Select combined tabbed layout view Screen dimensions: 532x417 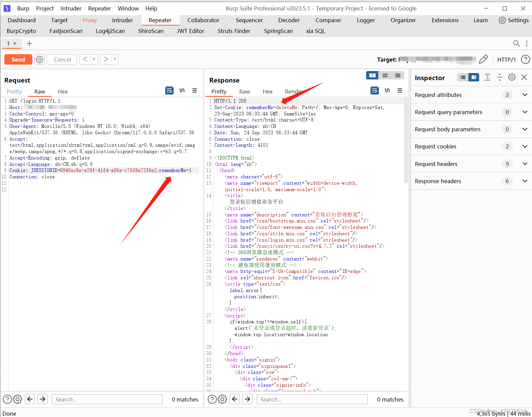(x=398, y=75)
